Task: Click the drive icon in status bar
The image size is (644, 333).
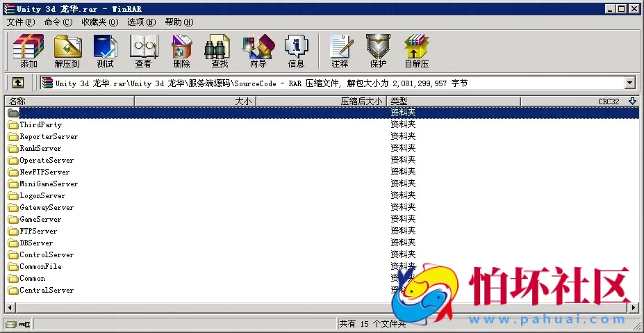Action: (10, 324)
